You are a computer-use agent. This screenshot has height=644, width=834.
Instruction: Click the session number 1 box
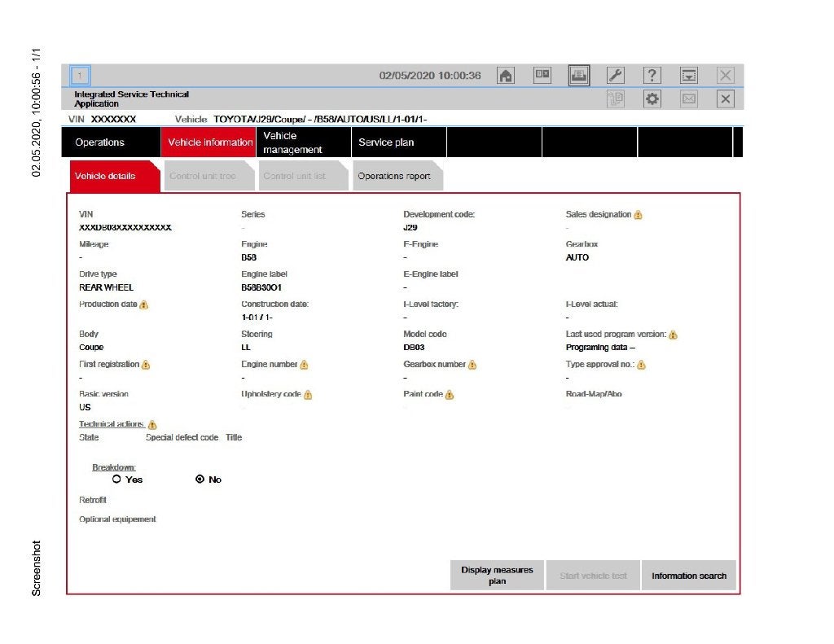pos(81,76)
